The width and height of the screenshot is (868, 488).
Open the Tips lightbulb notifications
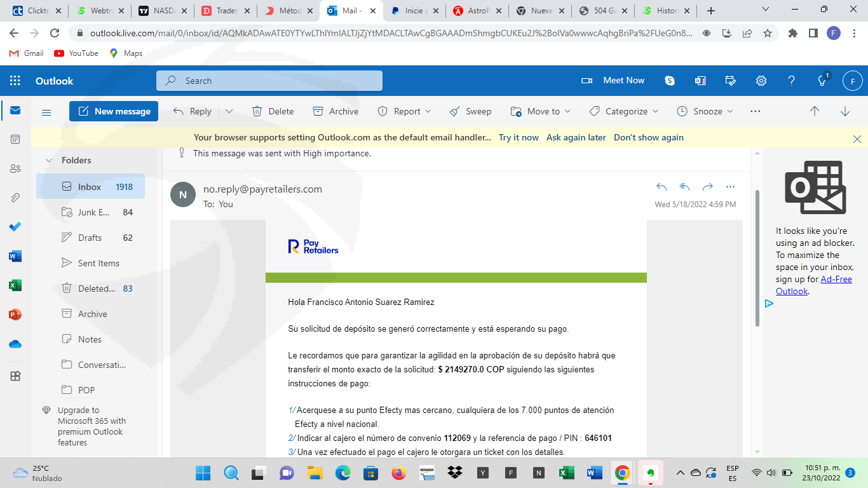click(x=822, y=81)
